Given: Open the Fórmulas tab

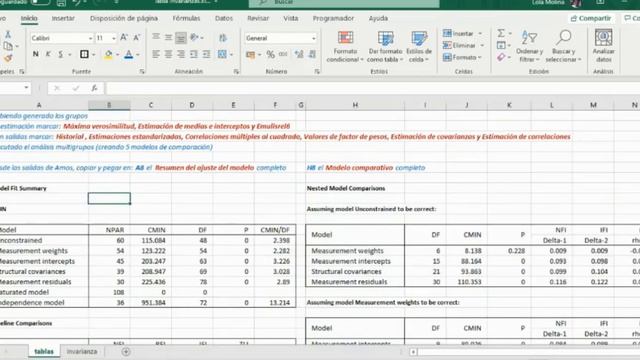Looking at the screenshot, I should (186, 18).
